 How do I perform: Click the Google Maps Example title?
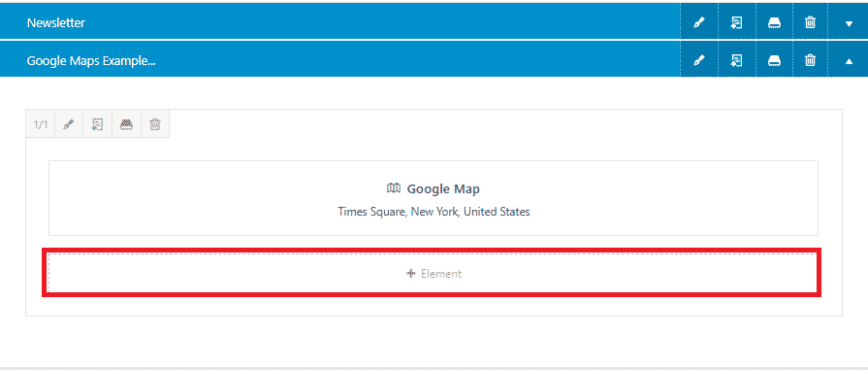[x=91, y=60]
